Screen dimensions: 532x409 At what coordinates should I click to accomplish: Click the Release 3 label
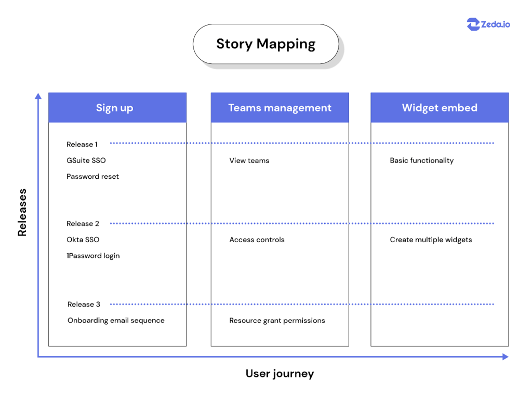click(84, 304)
